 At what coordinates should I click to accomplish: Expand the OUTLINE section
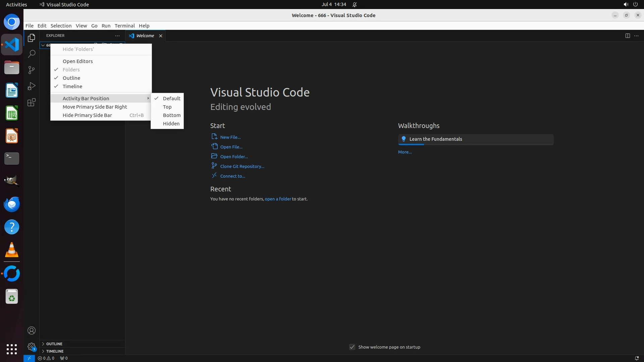54,344
